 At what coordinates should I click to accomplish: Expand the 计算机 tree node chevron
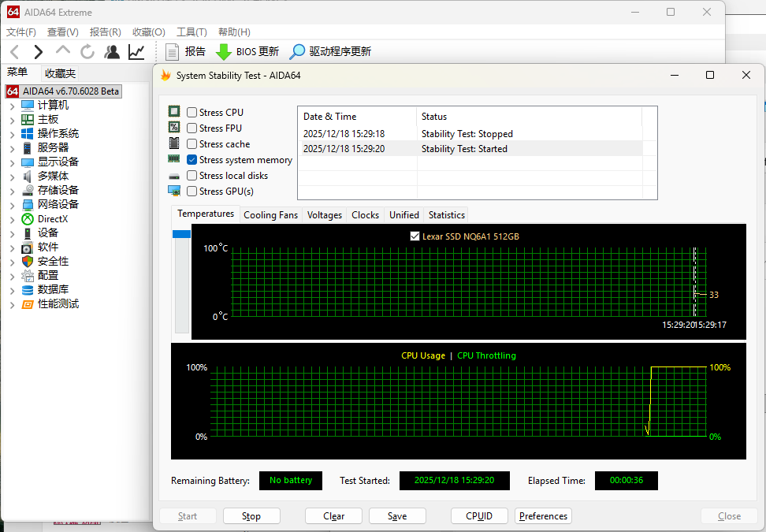point(12,106)
